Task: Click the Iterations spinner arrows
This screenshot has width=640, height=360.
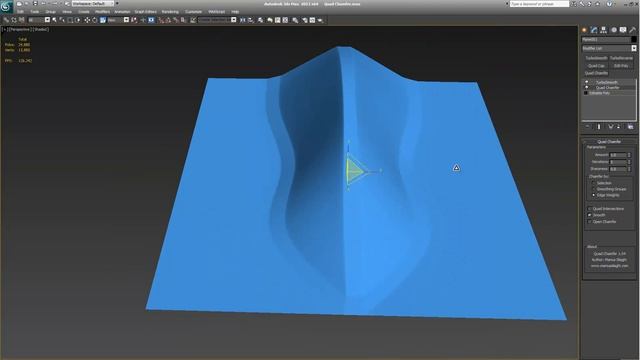Action: pyautogui.click(x=629, y=162)
